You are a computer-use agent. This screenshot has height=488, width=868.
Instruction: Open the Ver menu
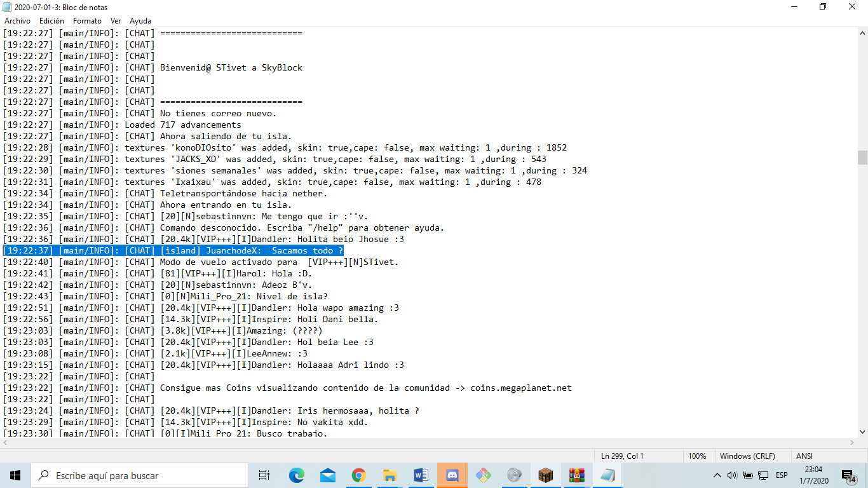pyautogui.click(x=116, y=21)
